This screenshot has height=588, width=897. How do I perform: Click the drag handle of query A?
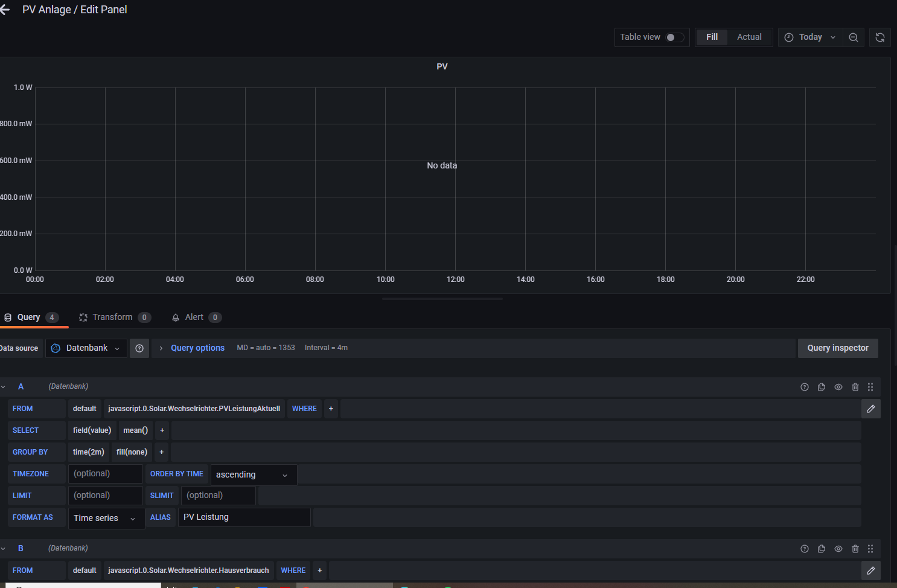coord(870,387)
